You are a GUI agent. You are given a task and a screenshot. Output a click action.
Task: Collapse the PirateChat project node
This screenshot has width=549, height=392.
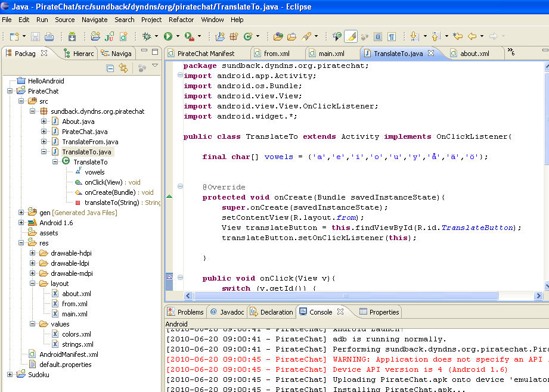coord(10,91)
